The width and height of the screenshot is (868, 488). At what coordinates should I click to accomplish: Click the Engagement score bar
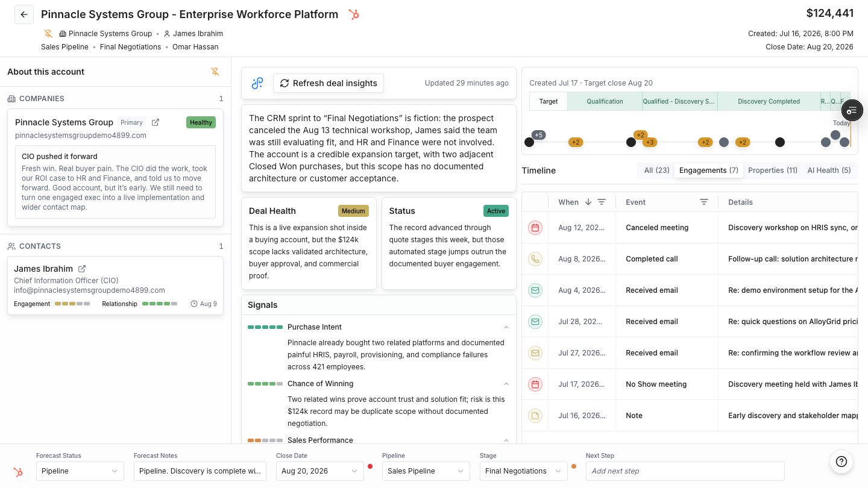72,304
